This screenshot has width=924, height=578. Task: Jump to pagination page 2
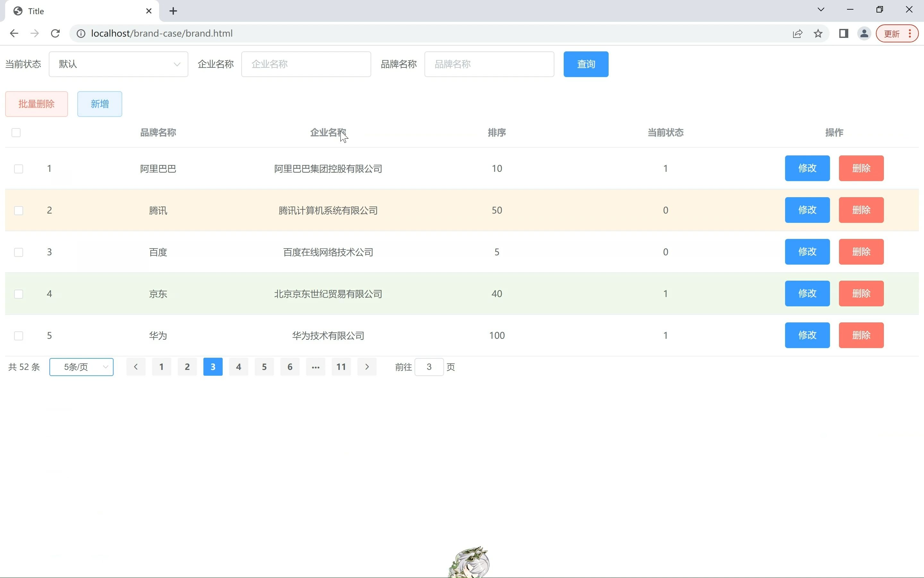click(187, 367)
